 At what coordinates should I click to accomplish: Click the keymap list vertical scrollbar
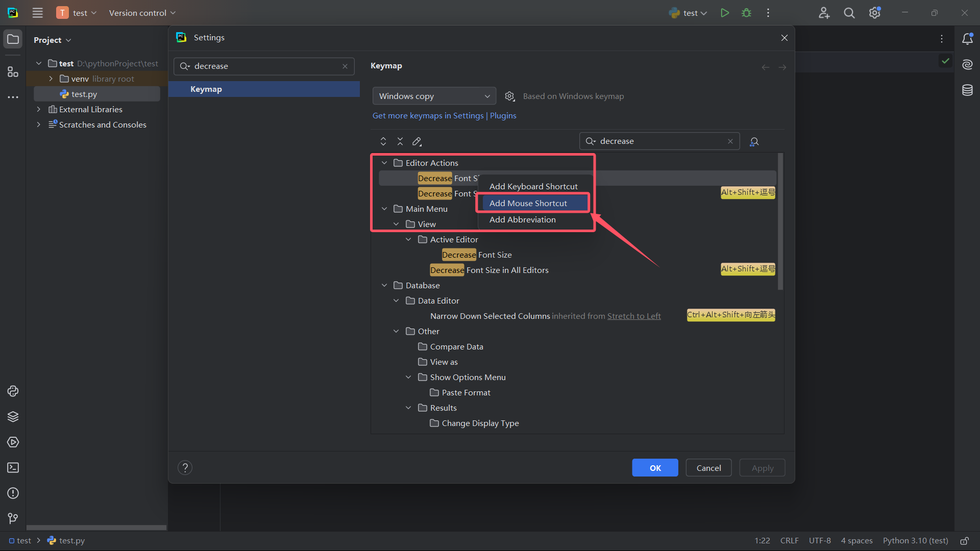tap(780, 222)
